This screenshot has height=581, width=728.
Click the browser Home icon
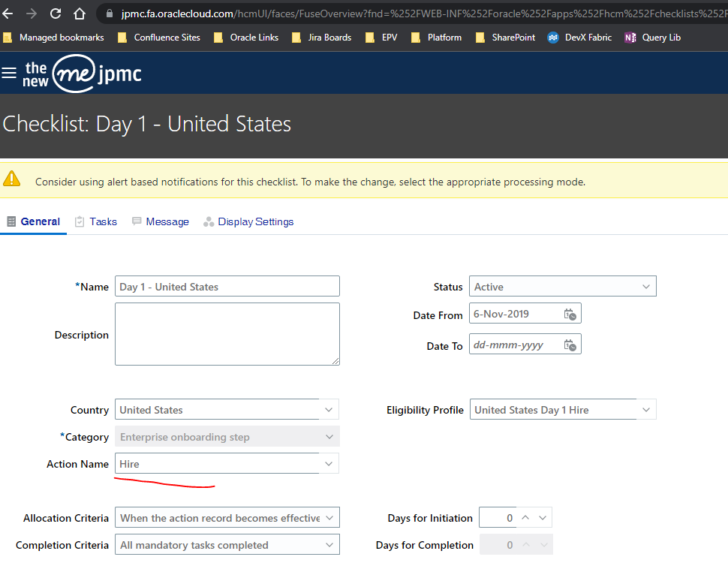tap(78, 13)
